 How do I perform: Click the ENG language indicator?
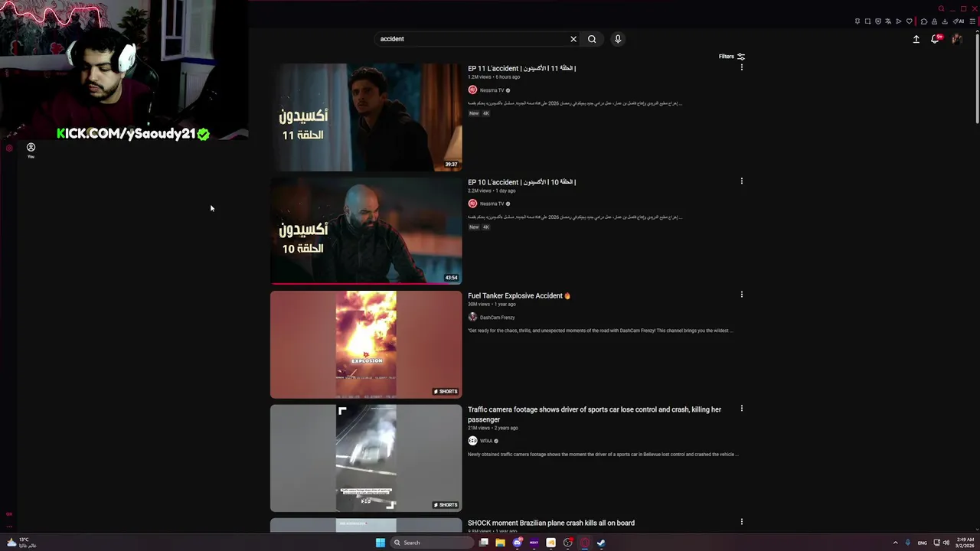click(923, 543)
